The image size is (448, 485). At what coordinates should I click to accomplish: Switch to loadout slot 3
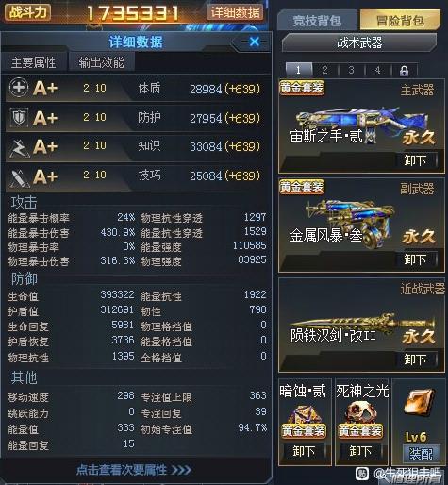(351, 70)
